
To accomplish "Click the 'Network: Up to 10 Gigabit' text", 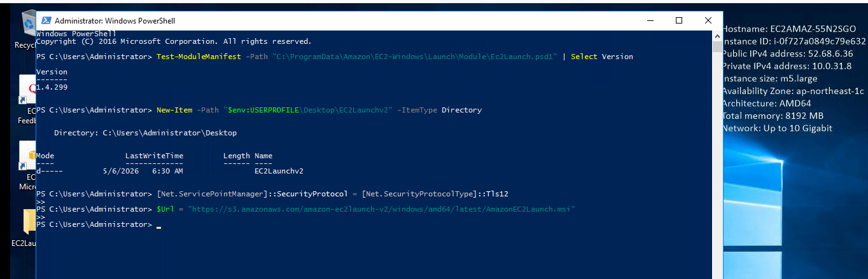I will tap(777, 128).
